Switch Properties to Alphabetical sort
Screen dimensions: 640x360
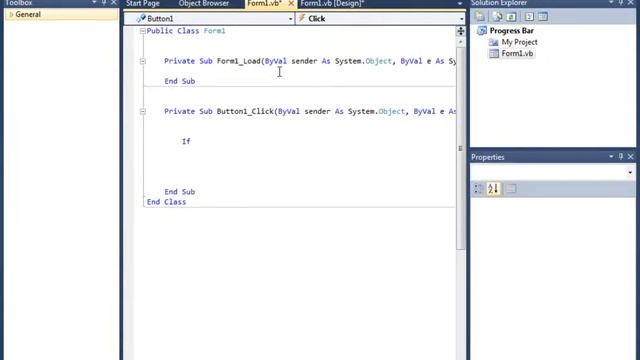tap(493, 189)
